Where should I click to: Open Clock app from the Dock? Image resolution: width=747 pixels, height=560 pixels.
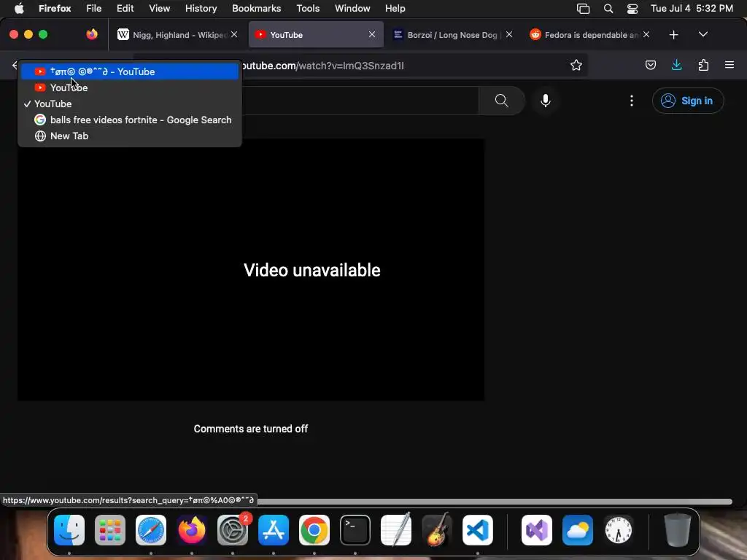pos(619,529)
